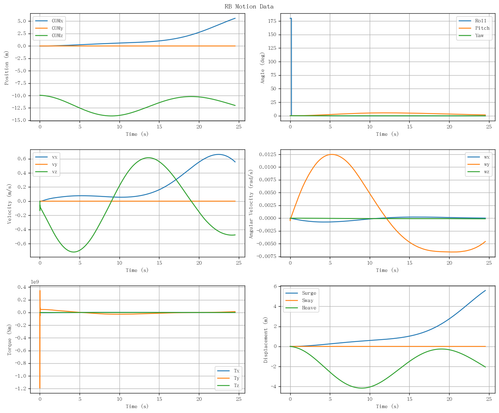Click 'Time (s)' label under position plot
The image size is (499, 413).
(x=137, y=134)
